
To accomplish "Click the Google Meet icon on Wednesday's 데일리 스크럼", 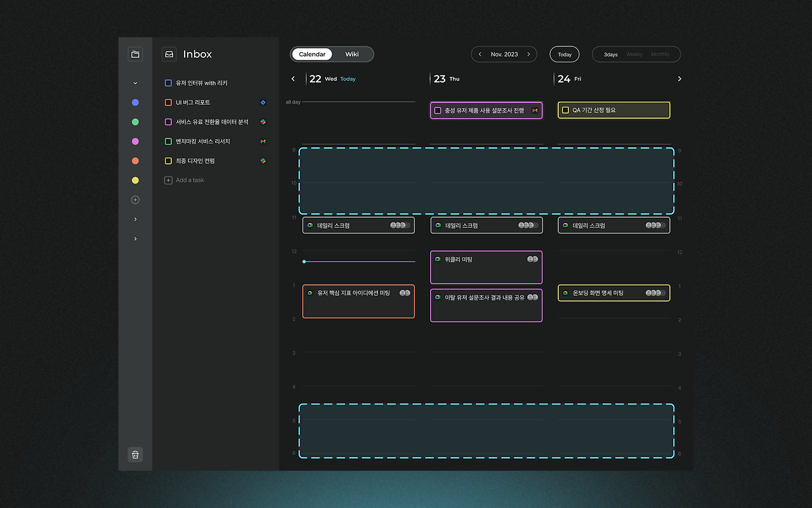I will pyautogui.click(x=310, y=225).
